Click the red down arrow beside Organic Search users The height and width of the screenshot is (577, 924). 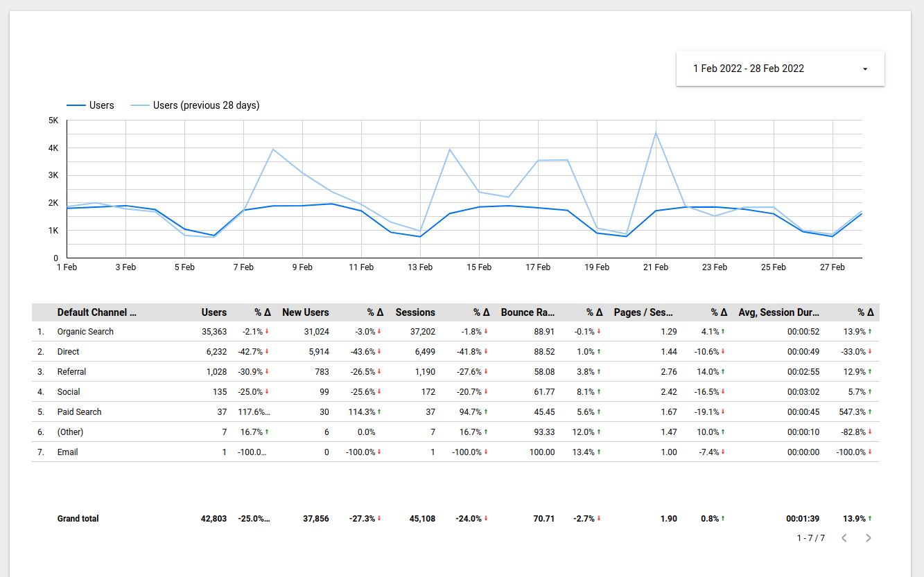click(267, 332)
